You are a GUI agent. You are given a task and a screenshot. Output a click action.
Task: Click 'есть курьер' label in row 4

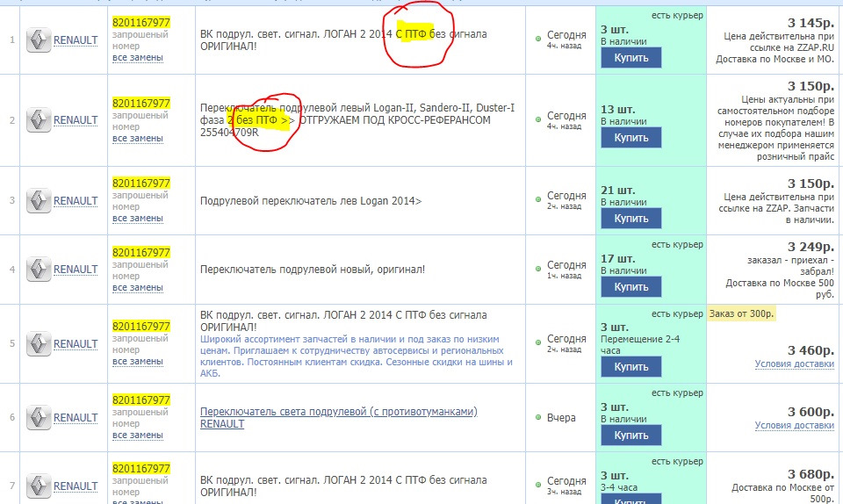point(677,244)
